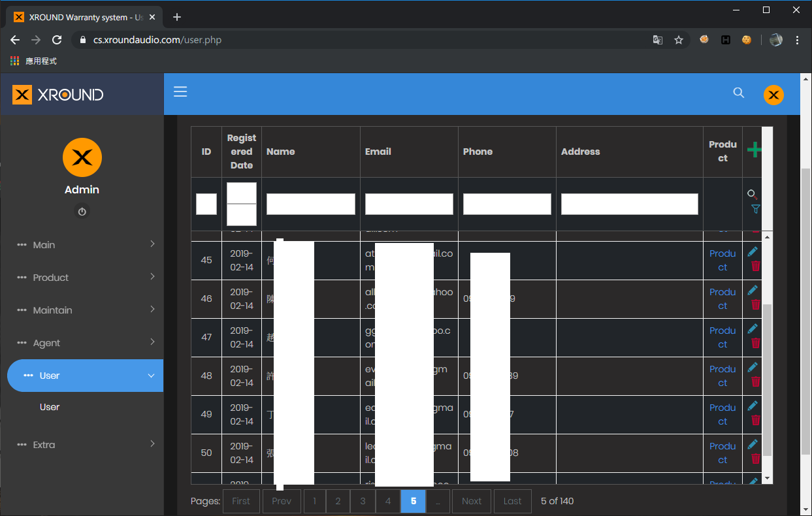Edit user row 50 with pencil icon

pos(753,444)
